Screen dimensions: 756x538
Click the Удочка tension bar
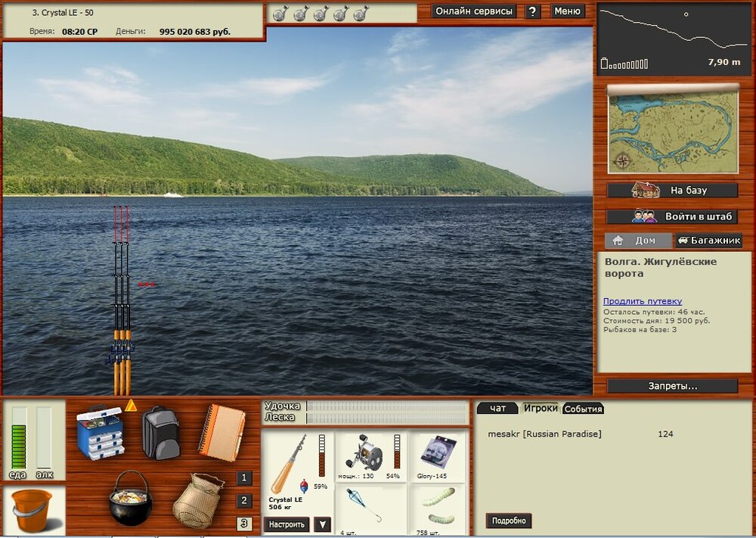coord(387,406)
